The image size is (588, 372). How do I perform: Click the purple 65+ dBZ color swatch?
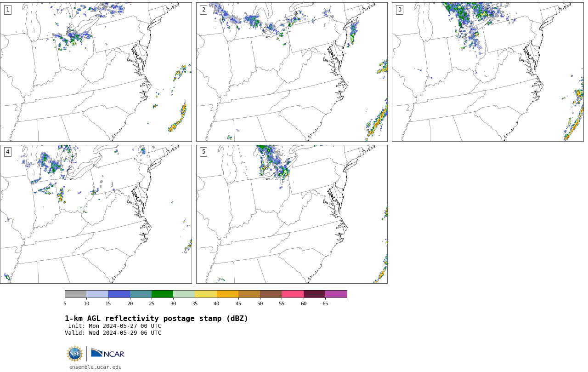(x=336, y=294)
